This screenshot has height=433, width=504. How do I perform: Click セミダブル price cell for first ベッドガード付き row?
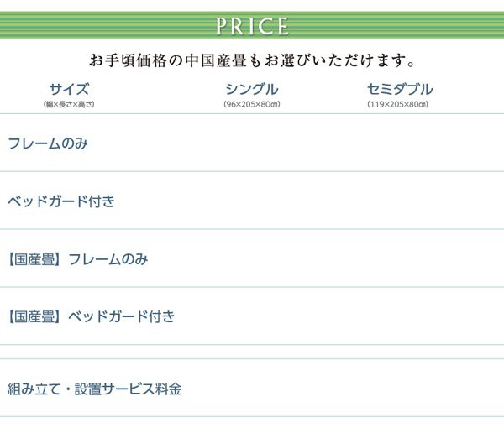(399, 201)
